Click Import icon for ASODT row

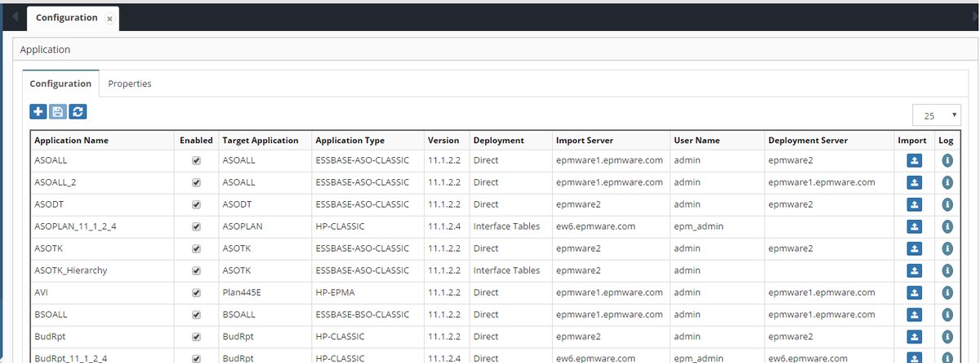(x=915, y=205)
